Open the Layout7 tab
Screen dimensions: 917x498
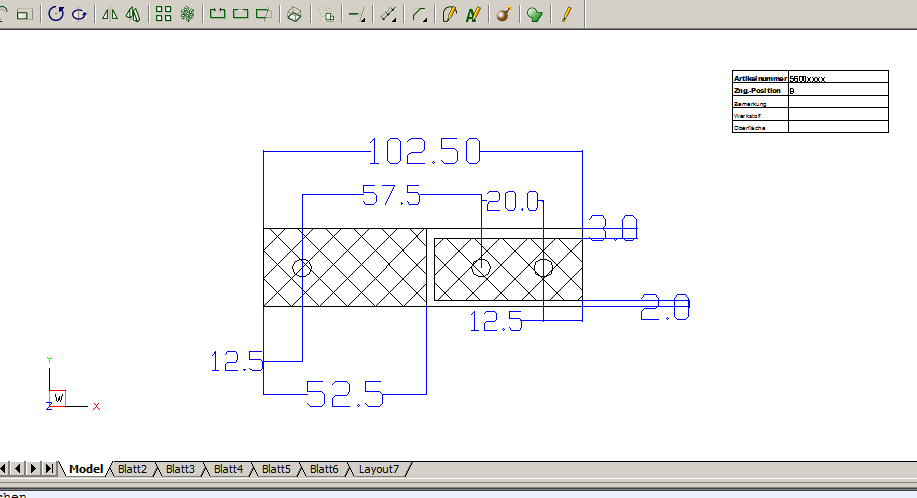378,469
